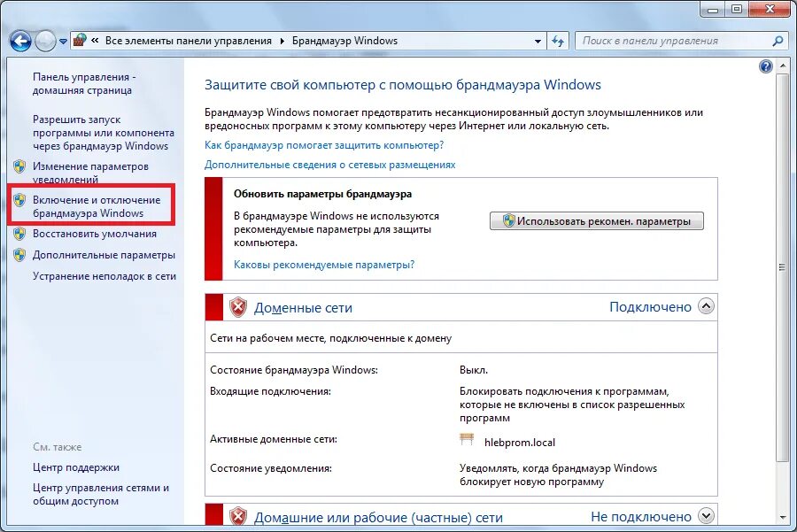Click bench network icon beside hlebprom.local

pos(467,440)
